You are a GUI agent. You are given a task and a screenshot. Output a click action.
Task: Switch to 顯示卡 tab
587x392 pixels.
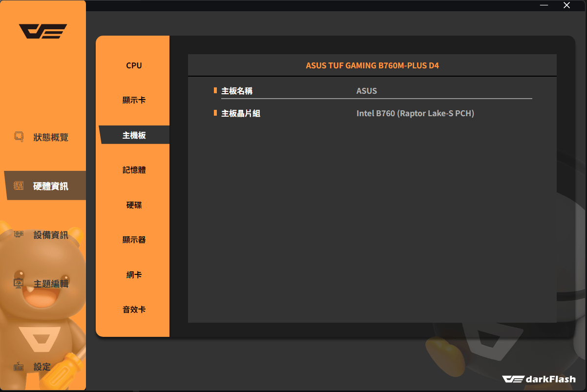tap(134, 100)
